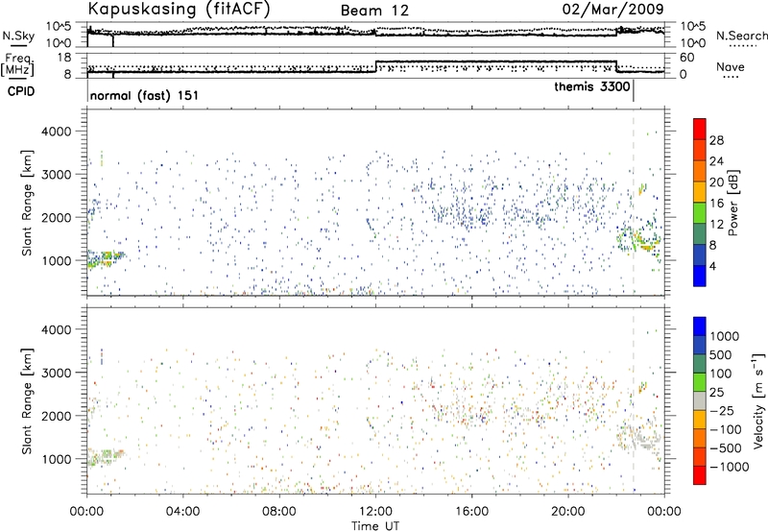Click the '18' frequency axis label
Image resolution: width=768 pixels, height=532 pixels.
tap(64, 58)
